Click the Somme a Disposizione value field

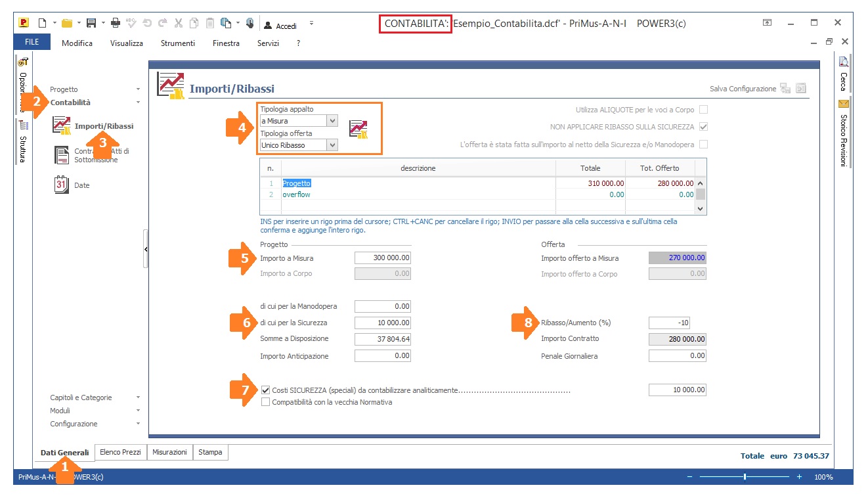click(383, 339)
